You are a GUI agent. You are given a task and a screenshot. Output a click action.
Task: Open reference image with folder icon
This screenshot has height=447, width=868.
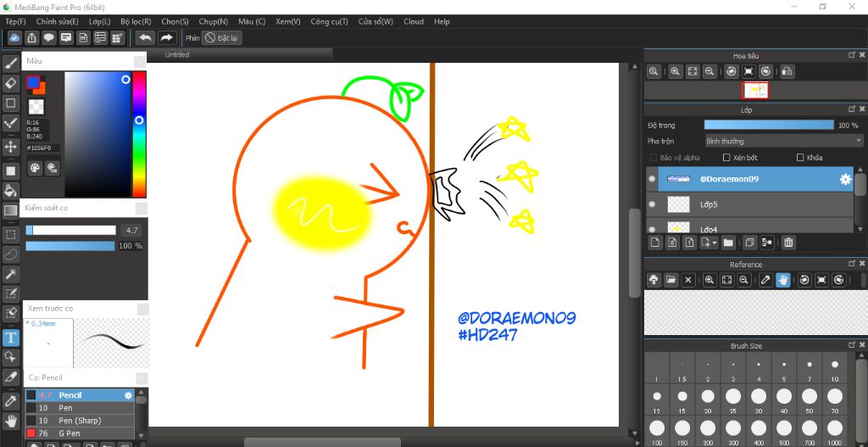[671, 280]
